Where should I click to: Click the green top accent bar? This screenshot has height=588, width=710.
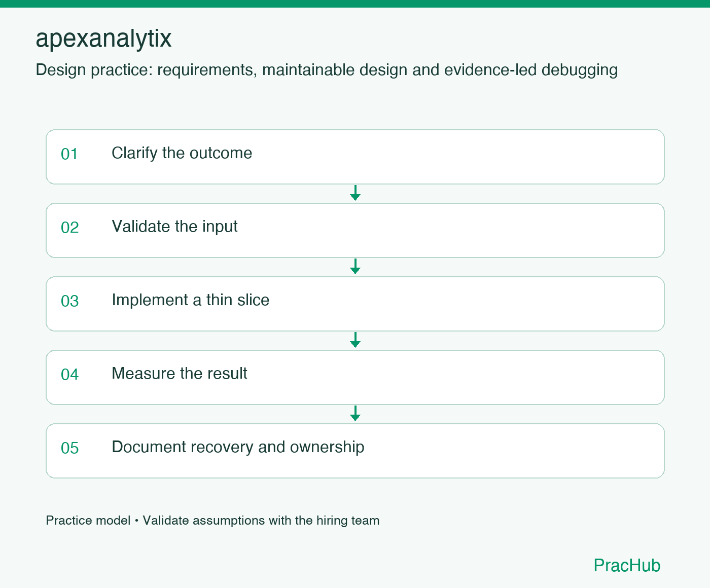point(355,4)
